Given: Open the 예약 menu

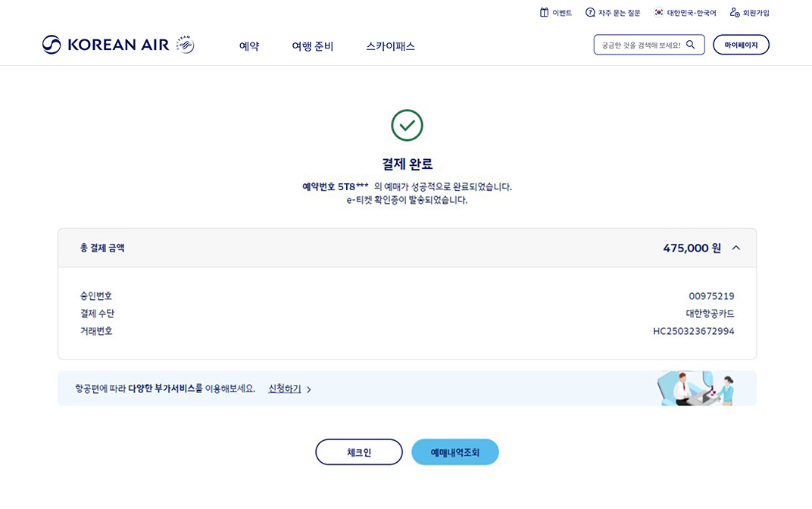Looking at the screenshot, I should point(248,46).
